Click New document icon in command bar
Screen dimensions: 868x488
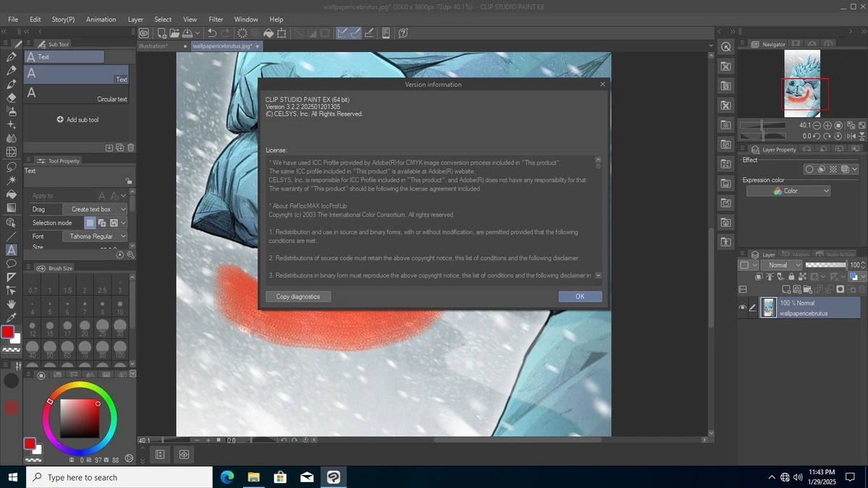(161, 33)
